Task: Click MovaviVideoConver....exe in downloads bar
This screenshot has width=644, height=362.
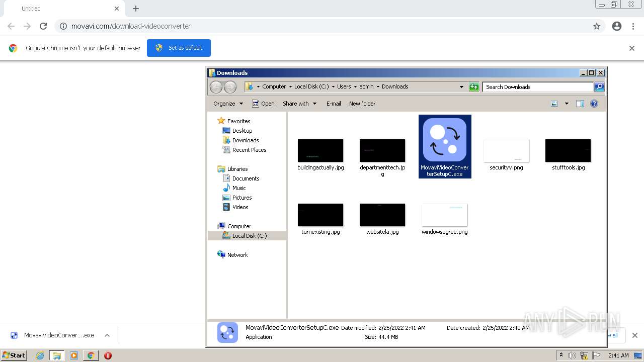Action: coord(59,335)
